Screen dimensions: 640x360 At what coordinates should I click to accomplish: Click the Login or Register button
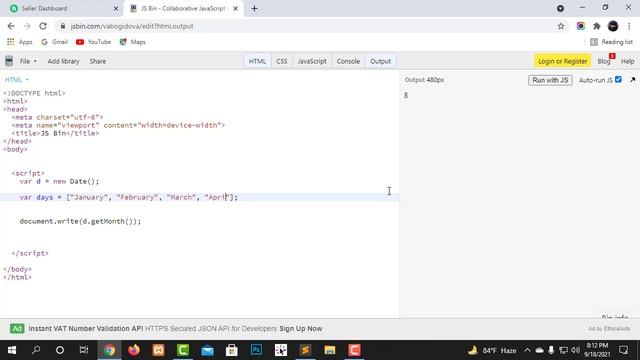[562, 61]
